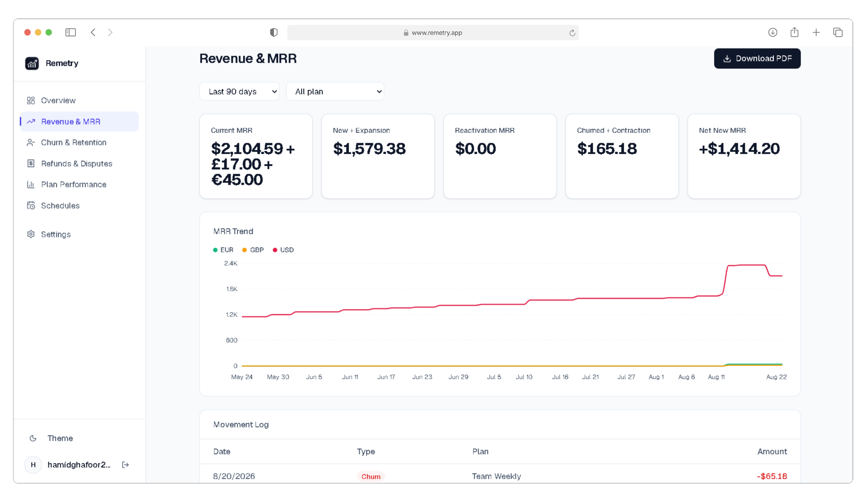Click the Plan column header

point(480,451)
